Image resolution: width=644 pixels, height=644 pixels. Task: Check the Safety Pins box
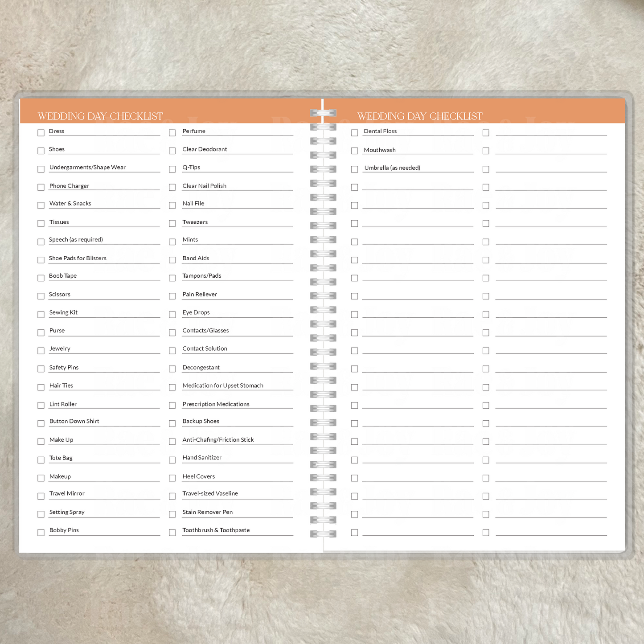(41, 369)
